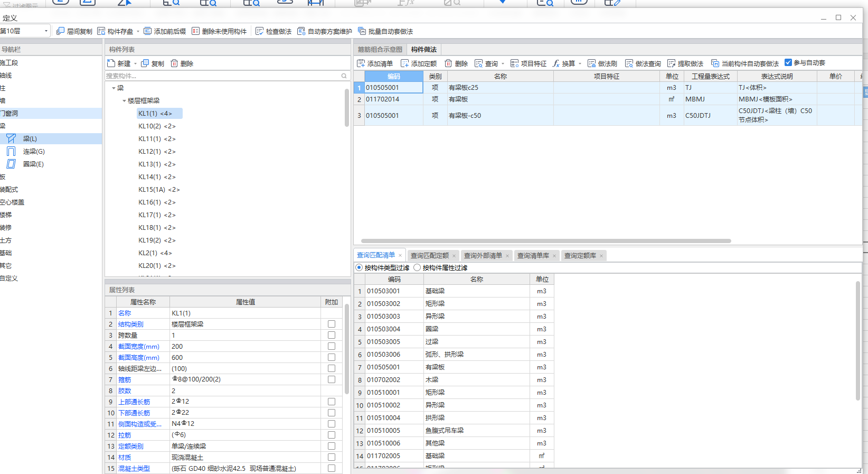This screenshot has height=474, width=868.
Task: Select row 010503002 矩形梁 in the list
Action: (x=454, y=304)
